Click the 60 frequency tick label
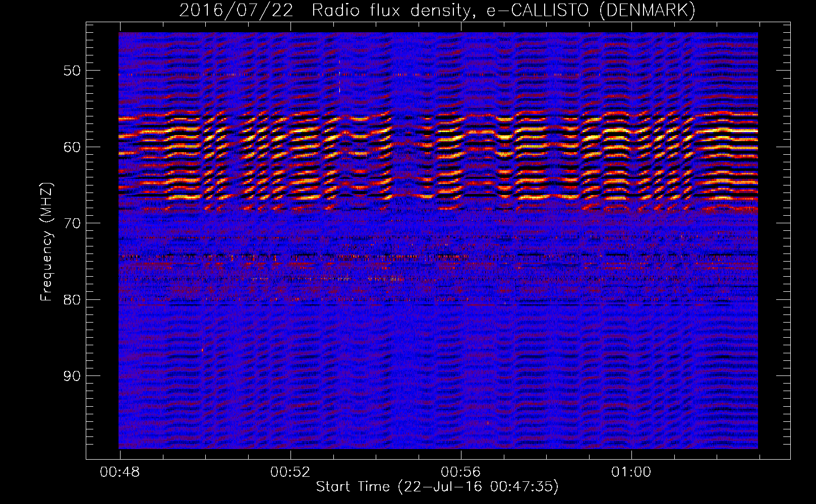Viewport: 816px width, 504px height. tap(72, 147)
